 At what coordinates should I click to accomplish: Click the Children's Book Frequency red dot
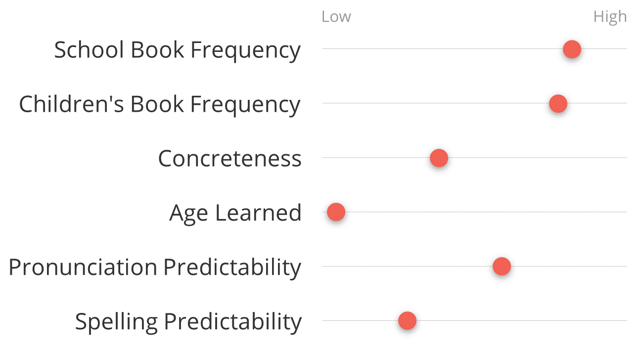click(x=558, y=104)
